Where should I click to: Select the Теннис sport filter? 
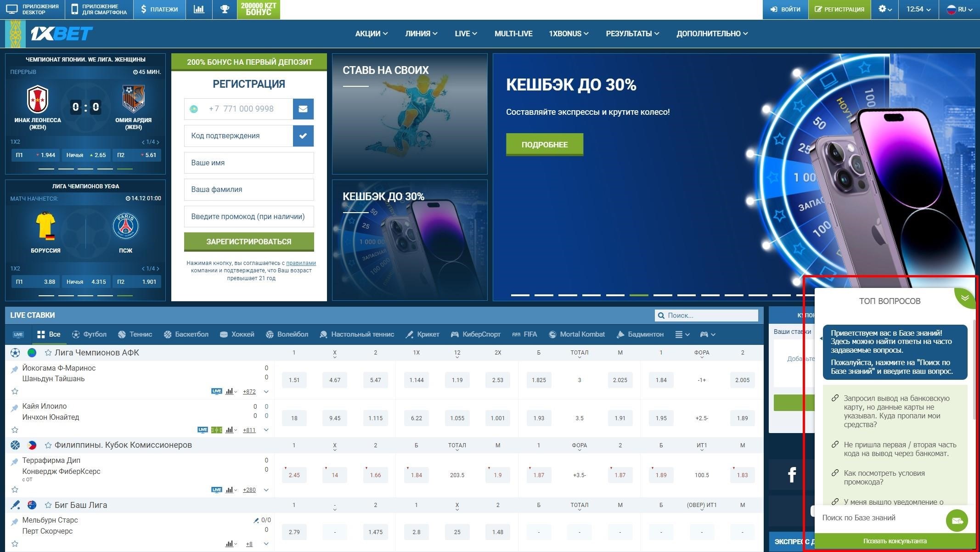point(135,334)
